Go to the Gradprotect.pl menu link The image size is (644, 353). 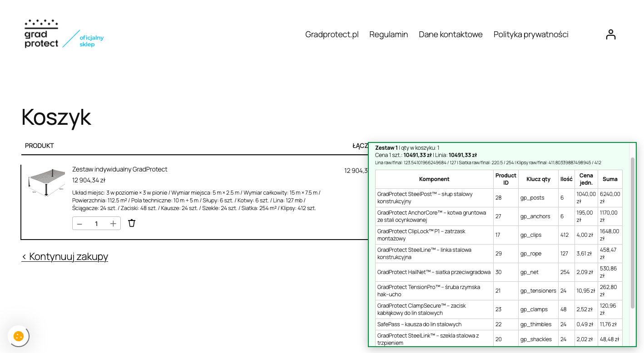click(332, 34)
